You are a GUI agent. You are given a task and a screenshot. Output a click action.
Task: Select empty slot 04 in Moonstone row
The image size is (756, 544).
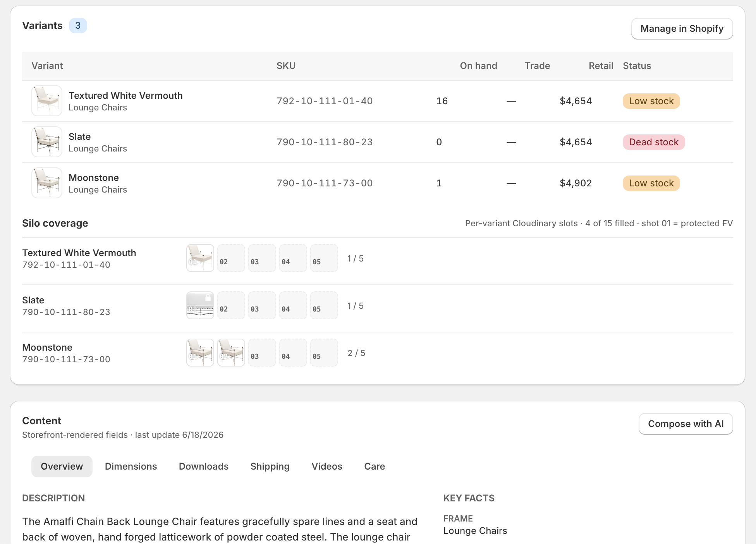(x=293, y=353)
